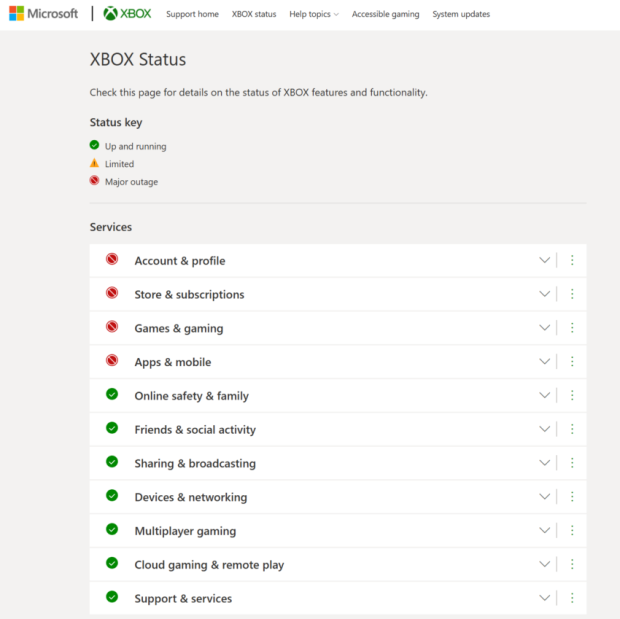Open more options for Store & subscriptions

point(572,294)
